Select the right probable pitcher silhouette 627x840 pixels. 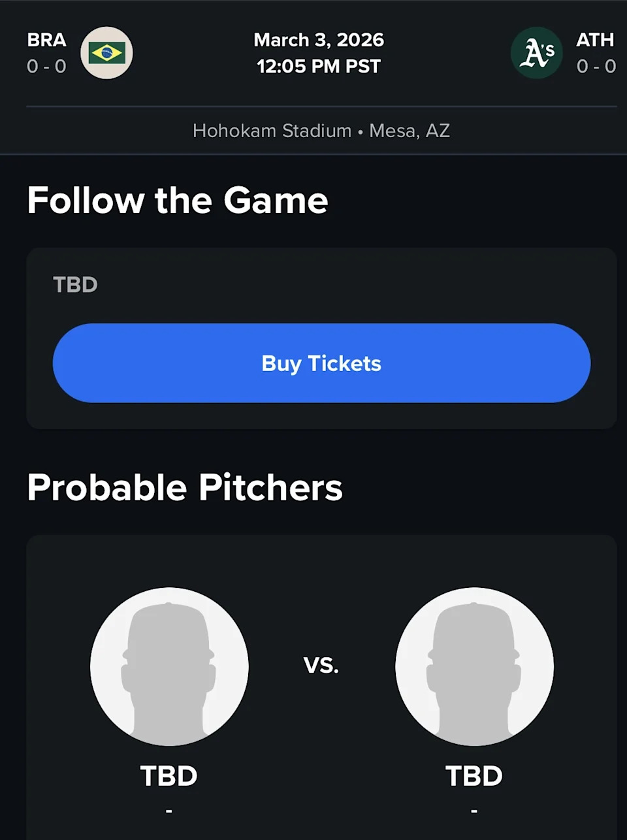point(474,666)
